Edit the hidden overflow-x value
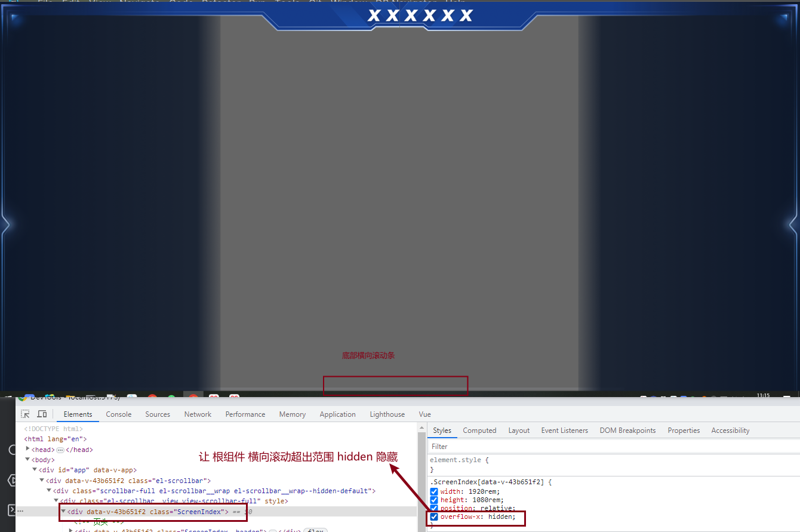This screenshot has height=532, width=800. click(500, 517)
